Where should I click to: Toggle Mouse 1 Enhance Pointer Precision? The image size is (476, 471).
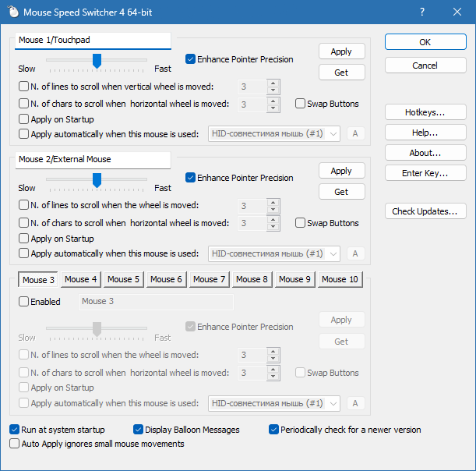pyautogui.click(x=190, y=59)
